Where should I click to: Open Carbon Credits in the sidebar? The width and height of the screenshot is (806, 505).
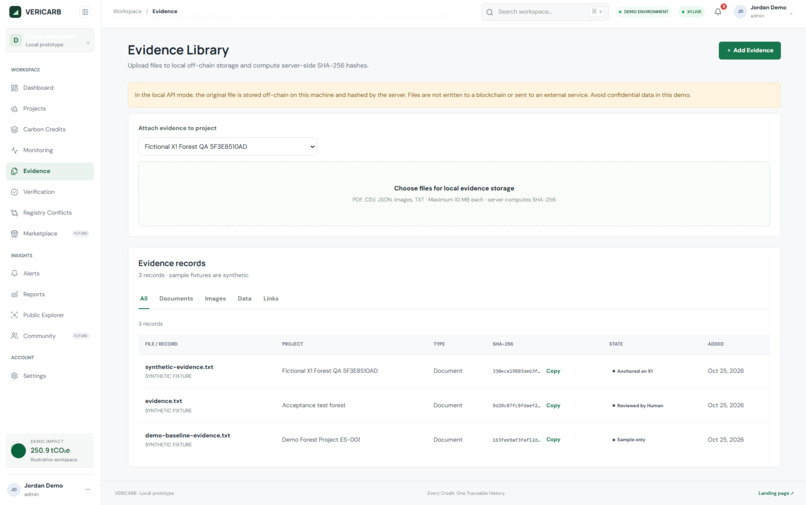(50, 130)
